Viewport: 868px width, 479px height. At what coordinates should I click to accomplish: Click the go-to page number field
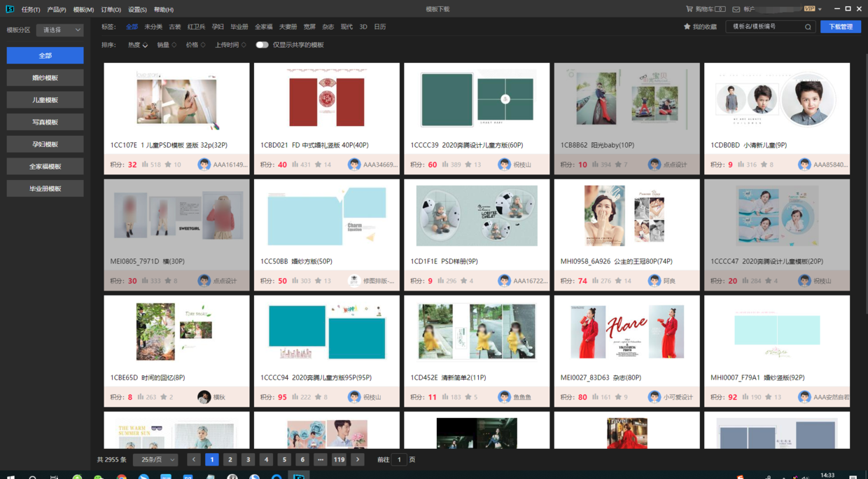[399, 459]
